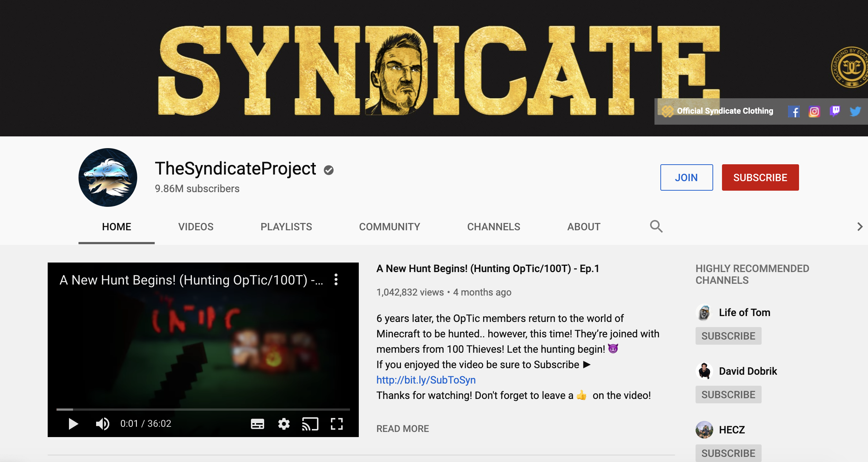
Task: Switch to the VIDEOS tab
Action: [x=196, y=227]
